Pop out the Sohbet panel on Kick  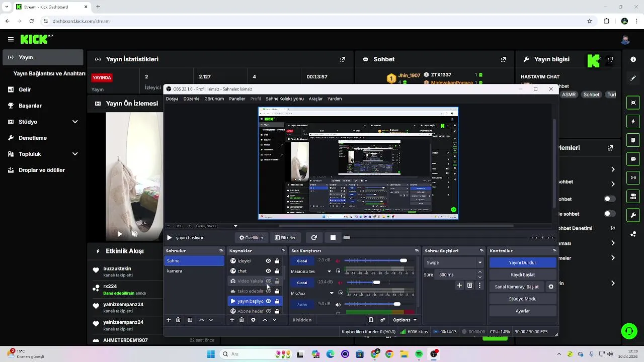[x=503, y=59]
